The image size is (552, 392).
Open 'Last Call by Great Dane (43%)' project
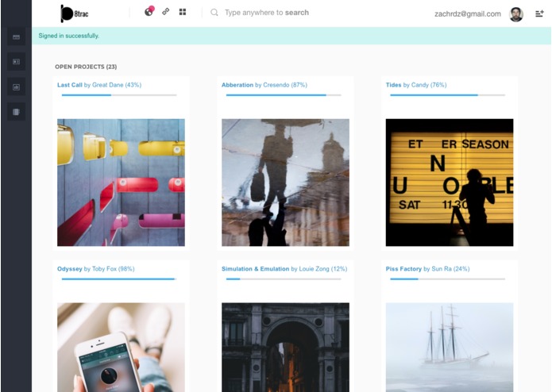99,85
